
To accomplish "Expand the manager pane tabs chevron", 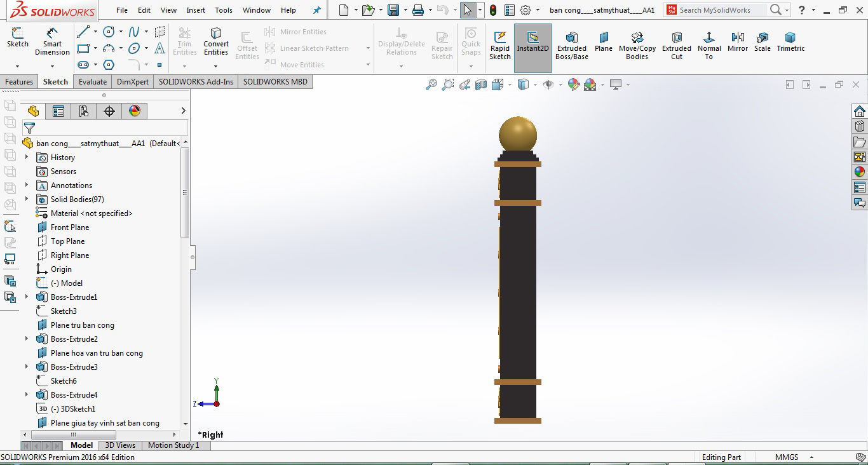I will [x=183, y=111].
